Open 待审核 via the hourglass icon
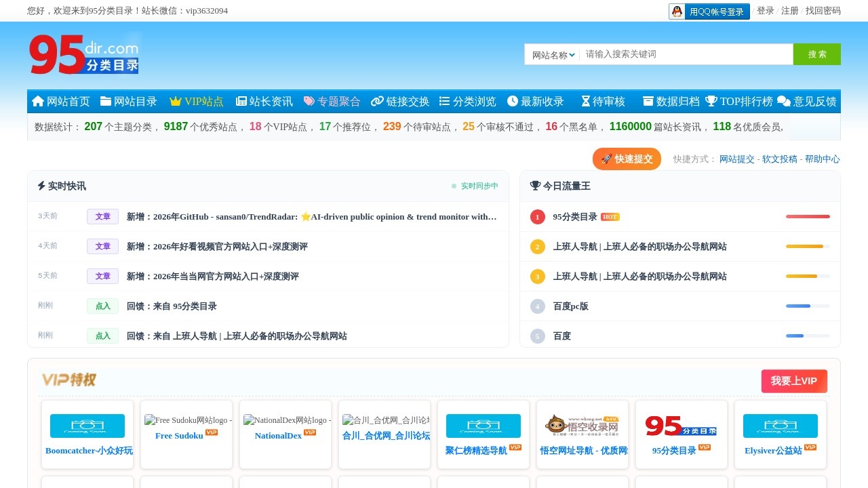868x488 pixels. [585, 102]
